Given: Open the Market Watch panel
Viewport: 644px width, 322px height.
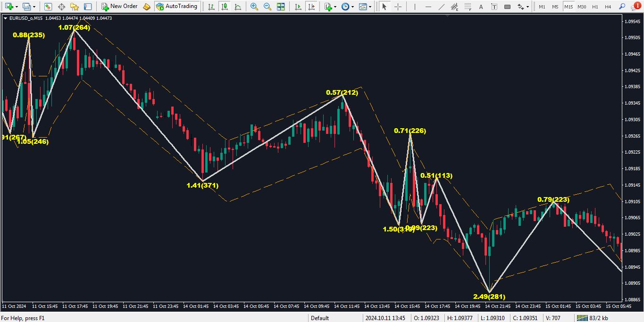Looking at the screenshot, I should point(48,7).
